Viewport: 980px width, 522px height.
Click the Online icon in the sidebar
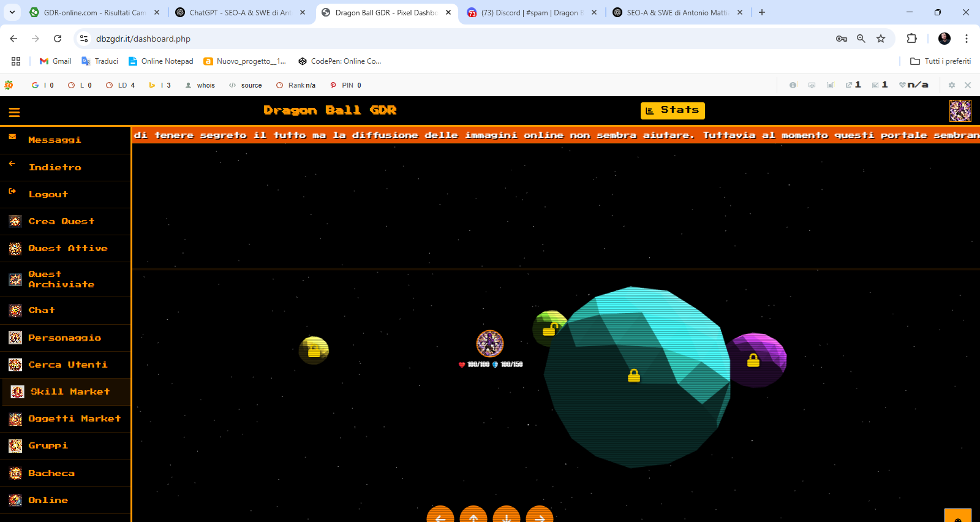15,500
